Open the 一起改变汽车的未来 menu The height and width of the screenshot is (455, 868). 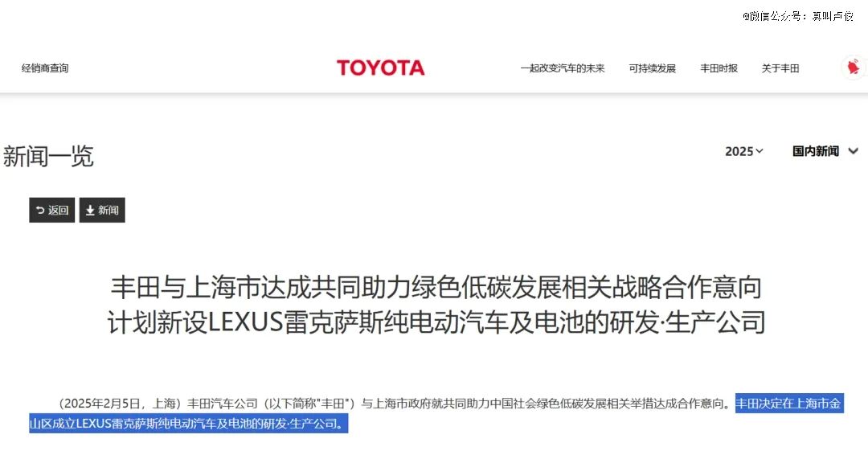(x=563, y=68)
